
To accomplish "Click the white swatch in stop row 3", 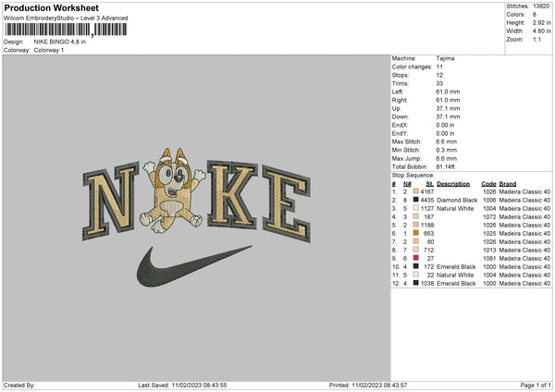I will coord(416,208).
